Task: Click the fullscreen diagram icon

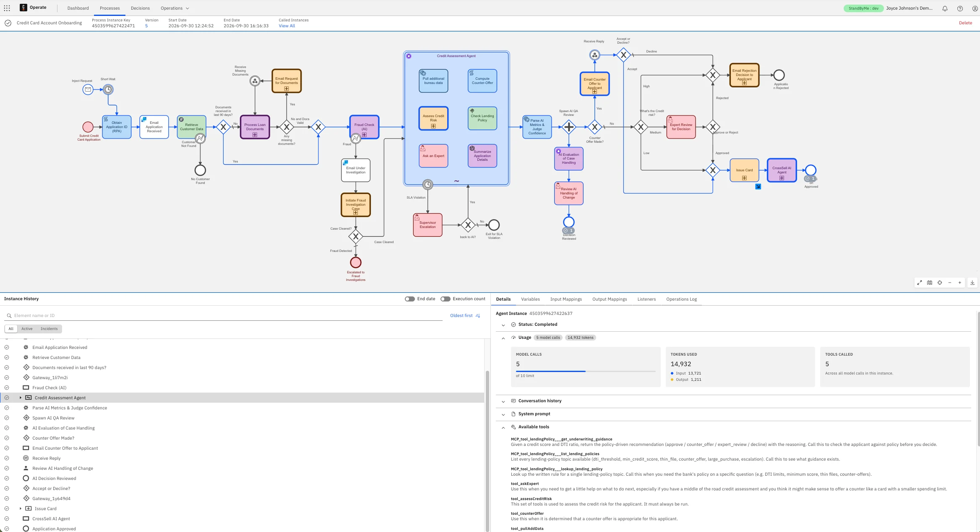Action: [920, 283]
